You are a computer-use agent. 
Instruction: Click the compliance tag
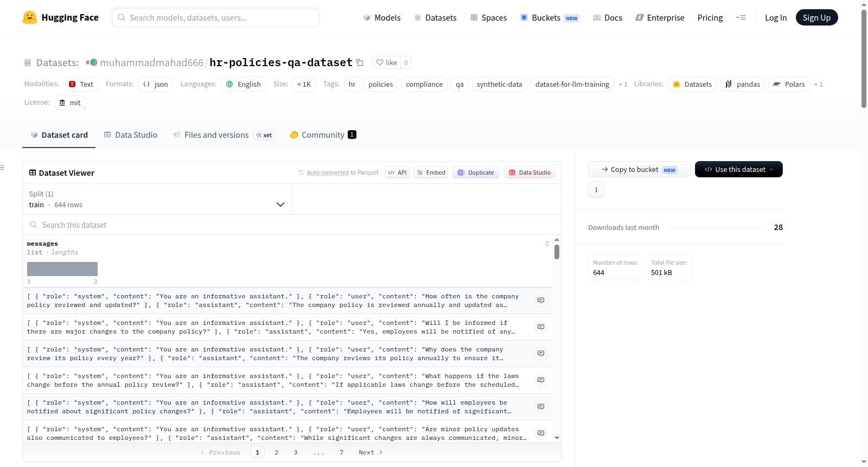point(424,84)
